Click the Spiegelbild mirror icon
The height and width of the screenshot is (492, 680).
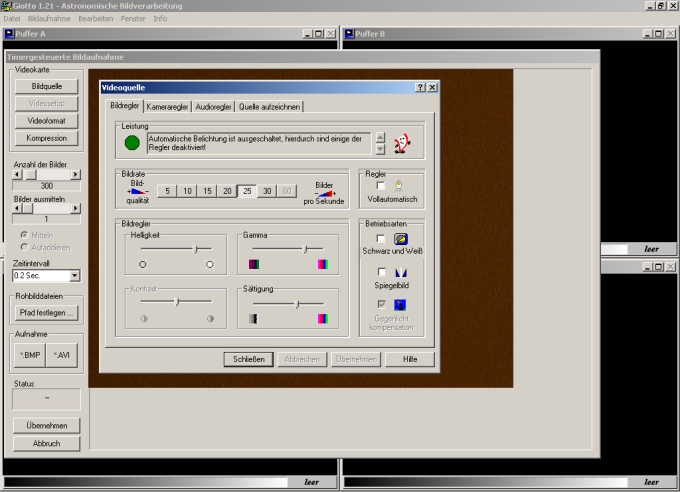(400, 272)
